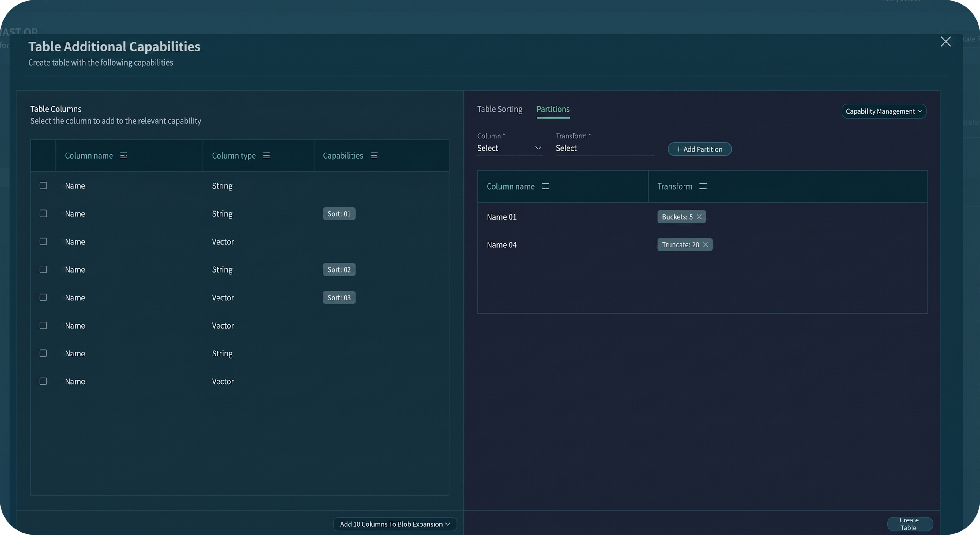Open the Transform Select field
The image size is (980, 535).
[605, 149]
